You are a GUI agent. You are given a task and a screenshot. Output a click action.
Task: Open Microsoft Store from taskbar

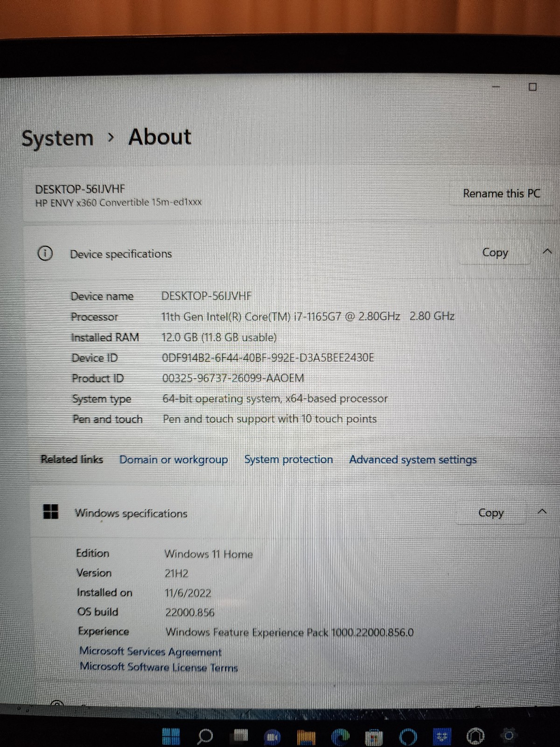click(x=374, y=737)
